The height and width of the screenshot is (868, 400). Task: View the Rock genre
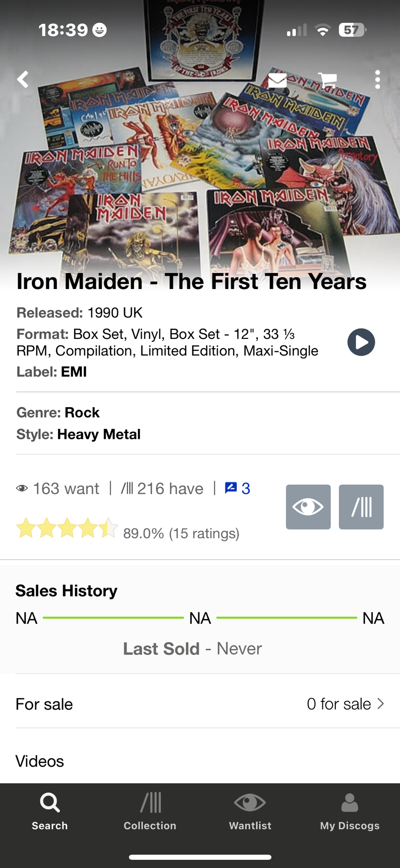point(82,412)
